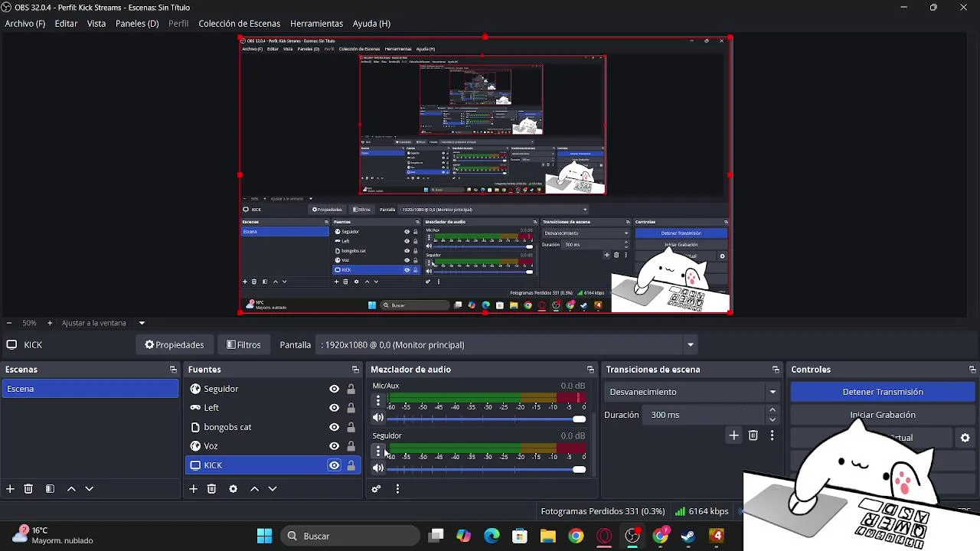
Task: Open the Windows Start menu
Action: point(264,536)
